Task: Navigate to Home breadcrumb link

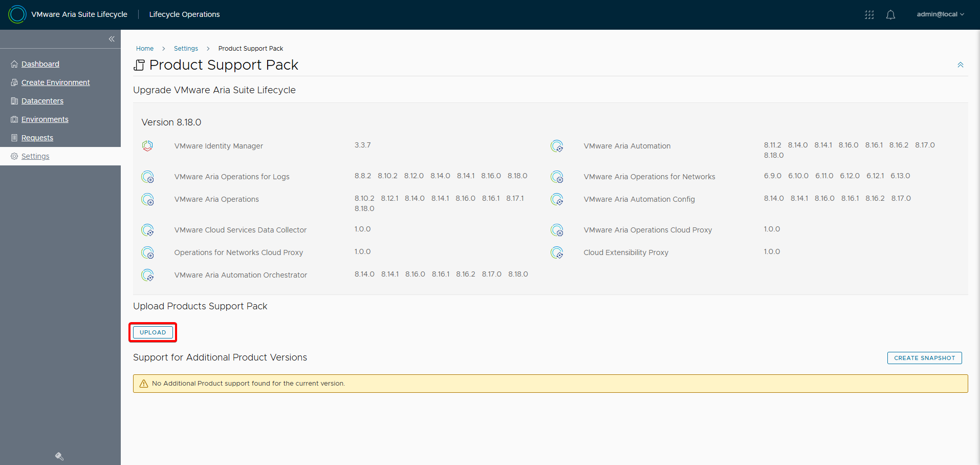Action: pos(145,49)
